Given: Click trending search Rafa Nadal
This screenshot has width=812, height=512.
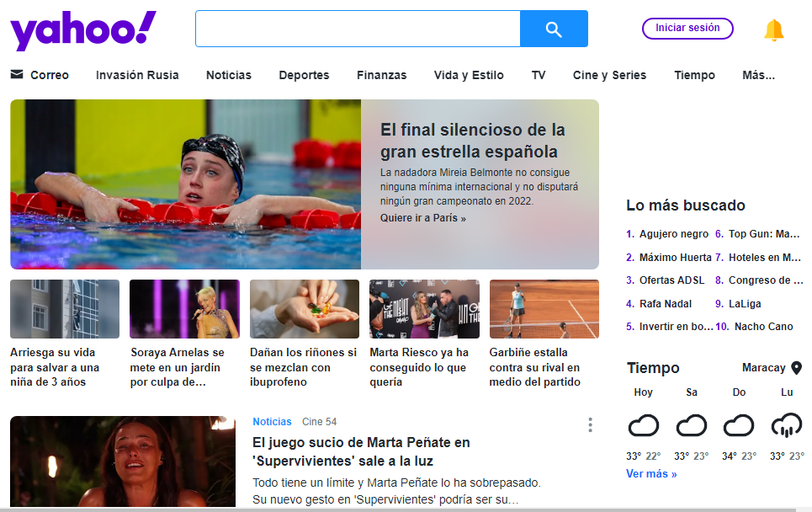Looking at the screenshot, I should (666, 304).
